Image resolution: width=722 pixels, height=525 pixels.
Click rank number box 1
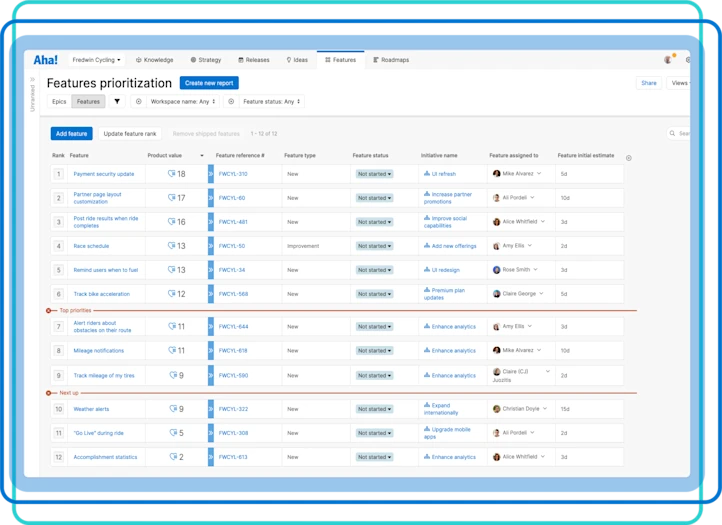58,174
